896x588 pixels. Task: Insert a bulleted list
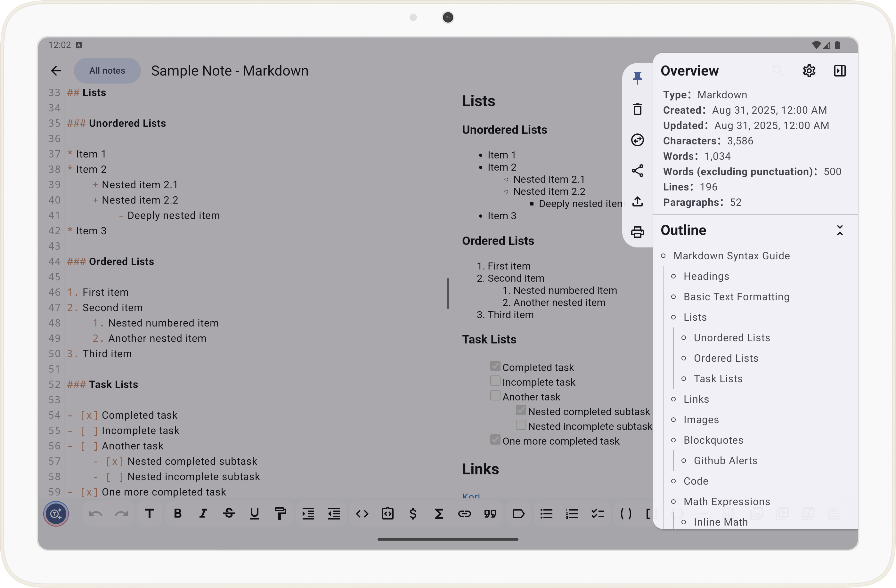pyautogui.click(x=547, y=513)
